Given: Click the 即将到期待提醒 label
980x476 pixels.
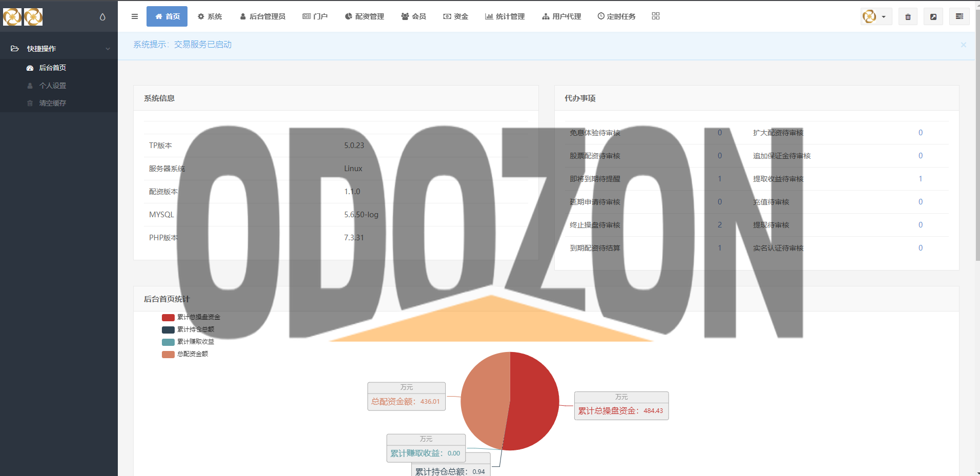Looking at the screenshot, I should pos(595,179).
